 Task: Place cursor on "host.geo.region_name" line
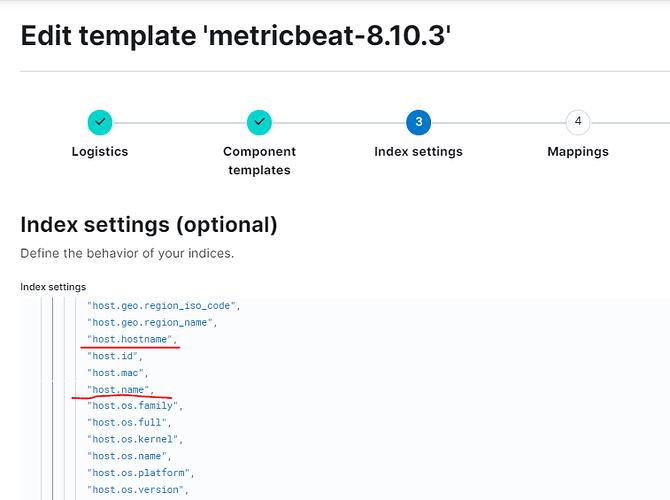pos(154,322)
